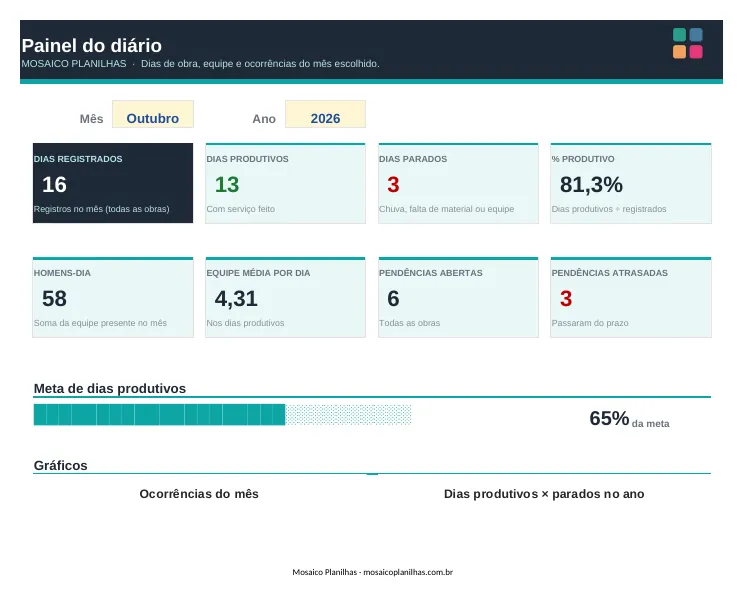Click the Ano label
The width and height of the screenshot is (743, 597).
point(264,118)
